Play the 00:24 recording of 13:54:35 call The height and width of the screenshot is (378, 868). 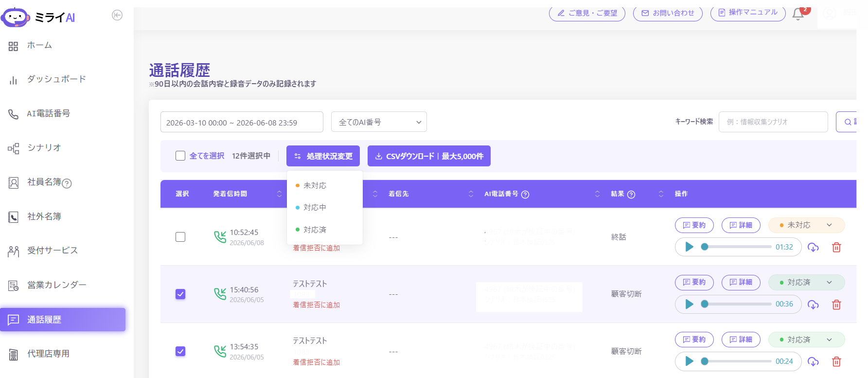[x=689, y=361]
